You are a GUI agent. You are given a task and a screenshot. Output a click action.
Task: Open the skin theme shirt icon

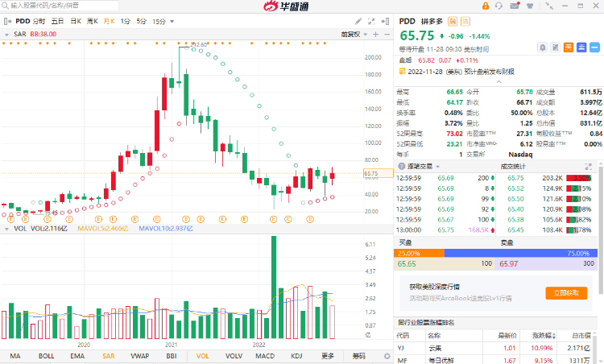point(531,6)
